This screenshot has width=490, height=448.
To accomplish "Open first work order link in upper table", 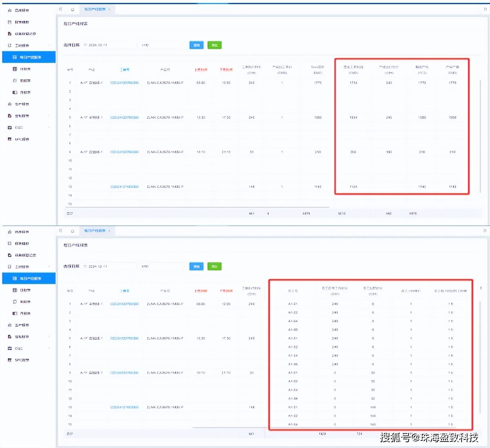I will point(124,83).
